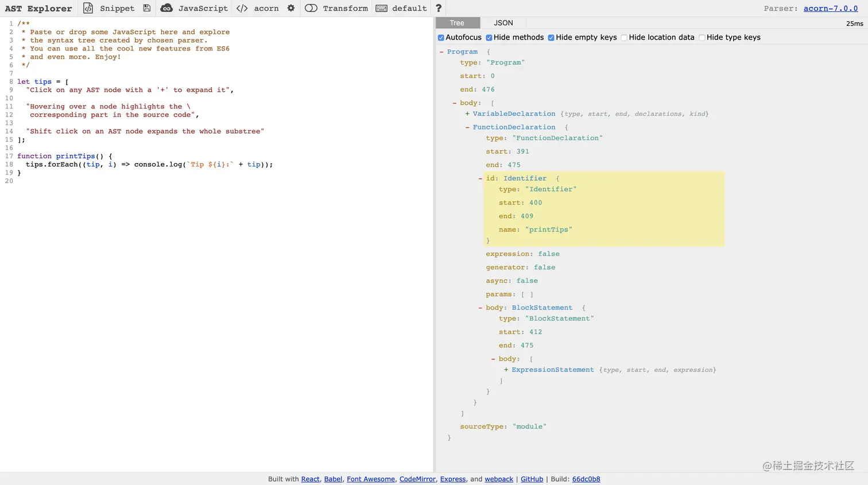The height and width of the screenshot is (485, 868).
Task: Click the Snippet code file icon
Action: click(x=88, y=8)
